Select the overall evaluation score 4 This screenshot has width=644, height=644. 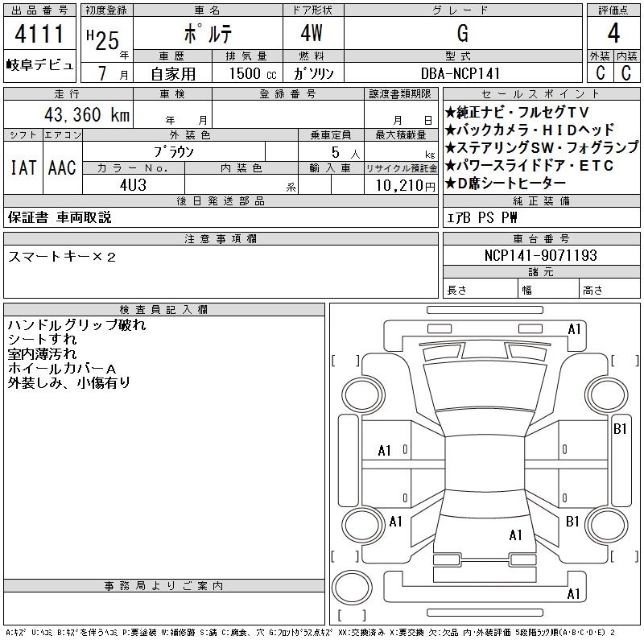pyautogui.click(x=613, y=33)
